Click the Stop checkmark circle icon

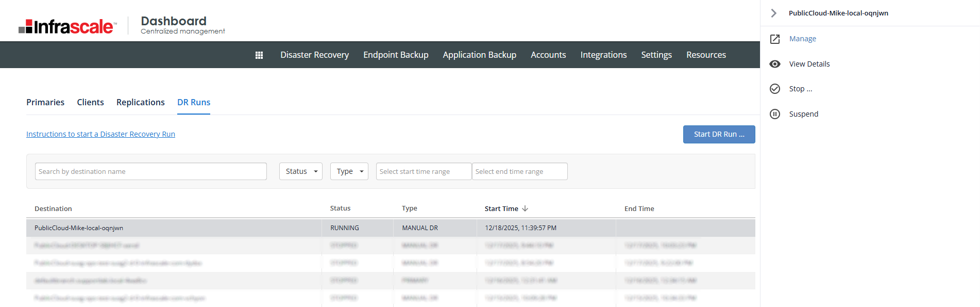(x=775, y=89)
